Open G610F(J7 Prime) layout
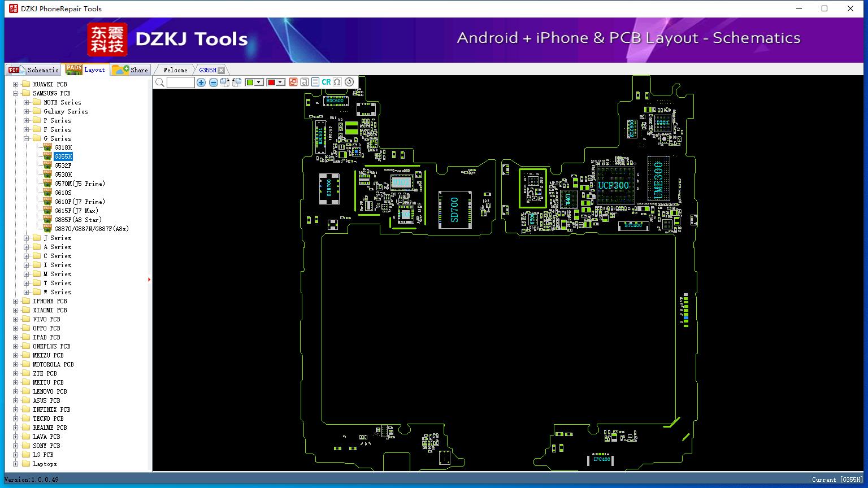 pyautogui.click(x=80, y=202)
